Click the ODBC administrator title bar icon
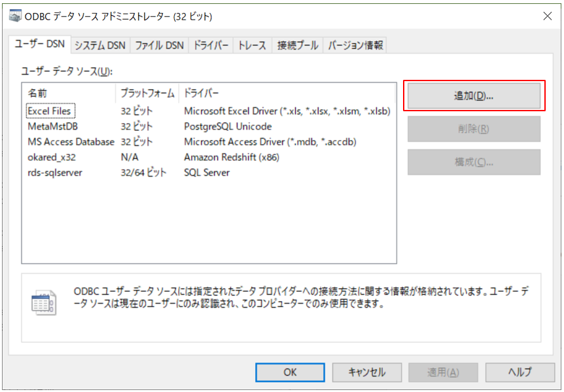 pos(15,16)
